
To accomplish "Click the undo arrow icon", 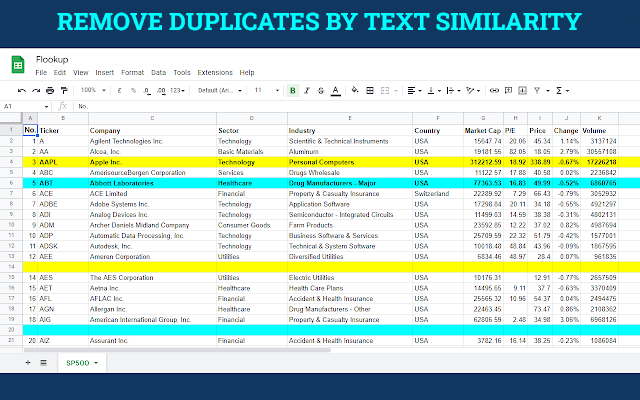I will [22, 90].
